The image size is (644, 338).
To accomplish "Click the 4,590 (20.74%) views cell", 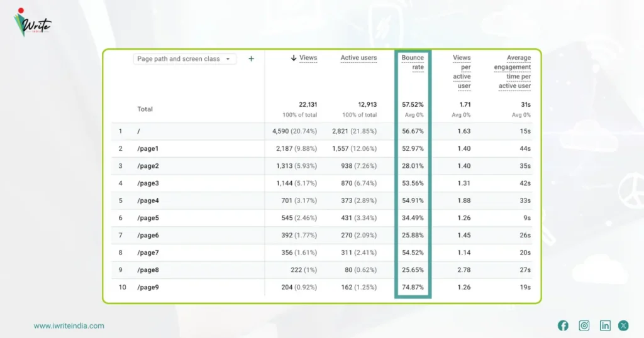I will [x=294, y=131].
